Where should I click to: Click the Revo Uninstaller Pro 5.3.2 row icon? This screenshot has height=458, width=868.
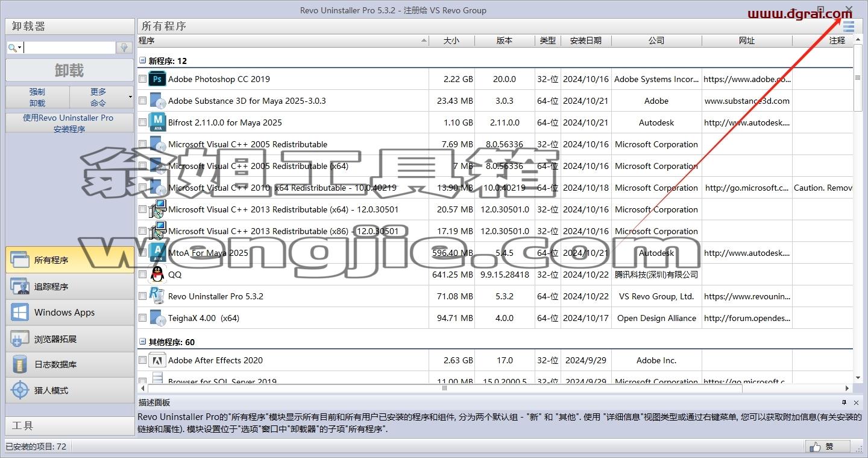click(157, 296)
